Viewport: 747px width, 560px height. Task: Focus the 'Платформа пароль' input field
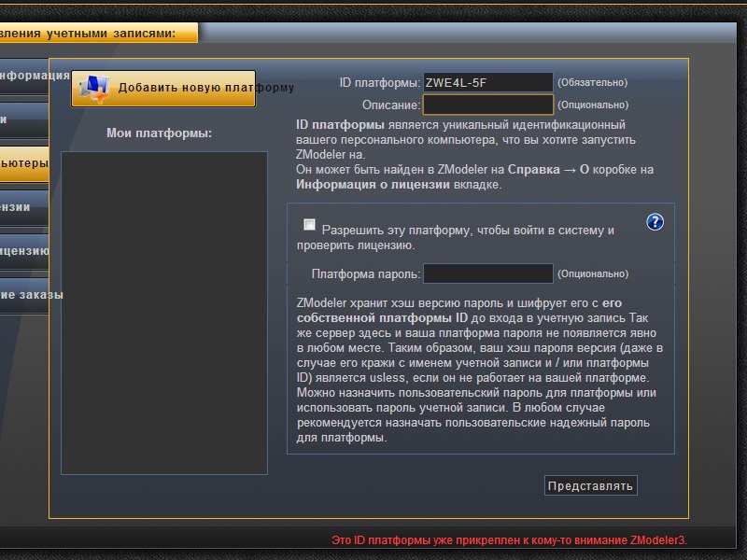(487, 273)
